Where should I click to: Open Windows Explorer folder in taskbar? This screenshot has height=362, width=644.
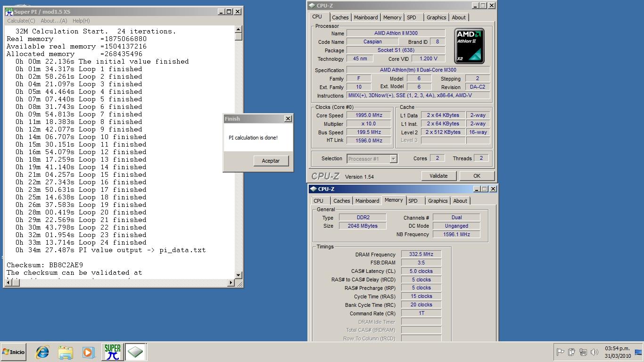pyautogui.click(x=66, y=352)
